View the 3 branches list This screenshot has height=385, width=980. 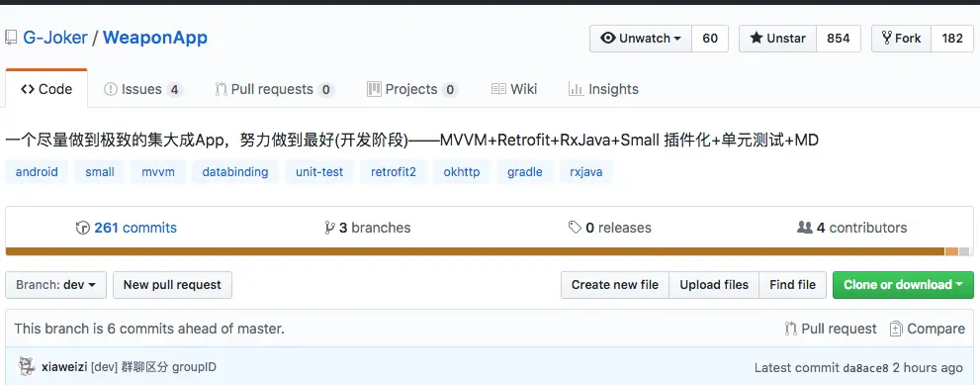[368, 228]
